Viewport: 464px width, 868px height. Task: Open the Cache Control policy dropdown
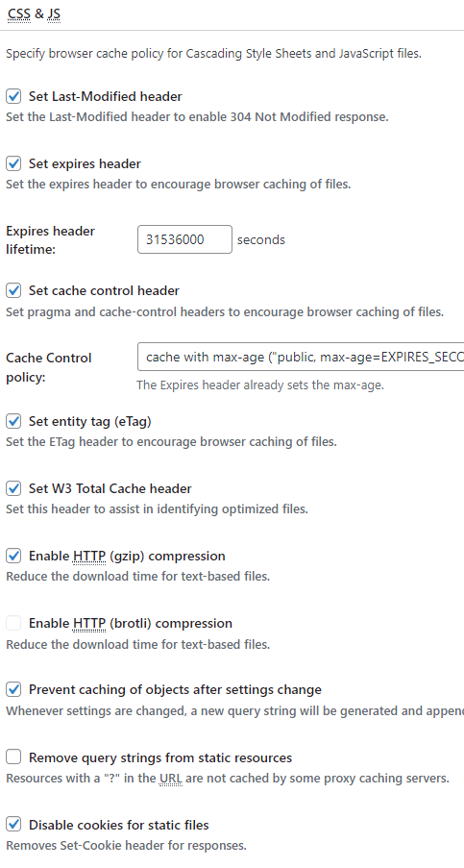coord(301,357)
